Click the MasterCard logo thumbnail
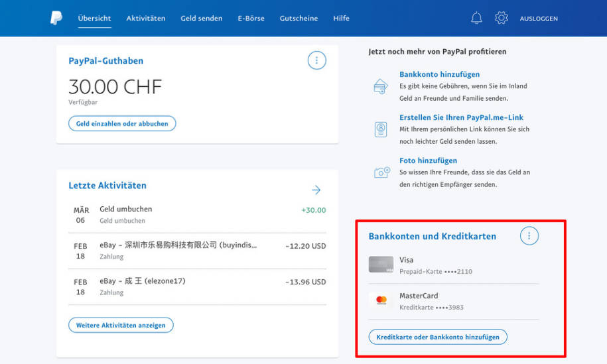 tap(381, 300)
